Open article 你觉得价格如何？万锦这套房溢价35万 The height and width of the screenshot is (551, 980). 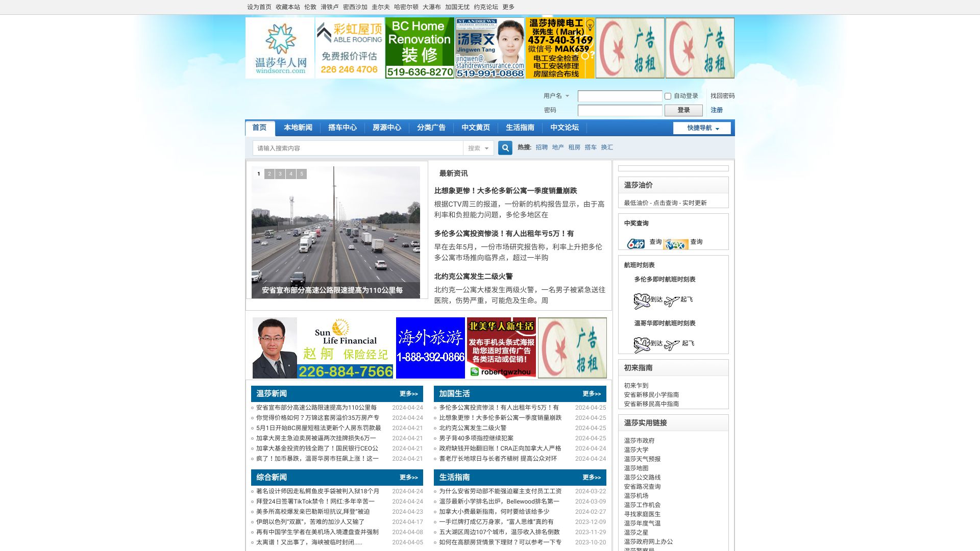317,418
